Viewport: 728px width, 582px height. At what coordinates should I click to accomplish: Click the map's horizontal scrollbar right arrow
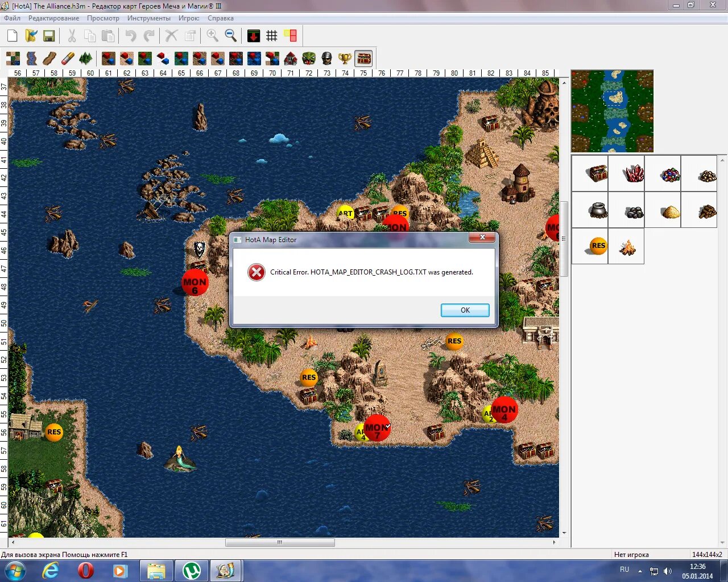(555, 542)
